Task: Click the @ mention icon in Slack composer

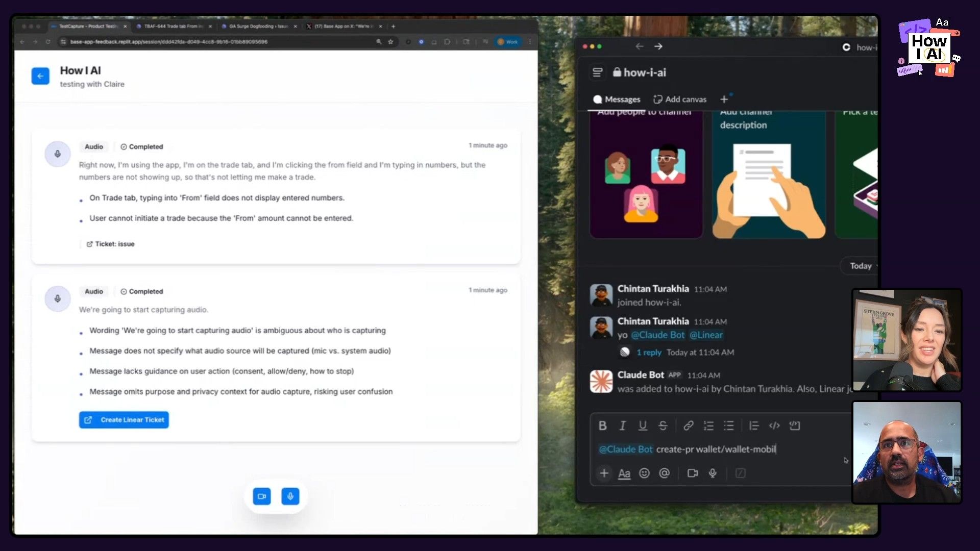Action: click(x=664, y=473)
